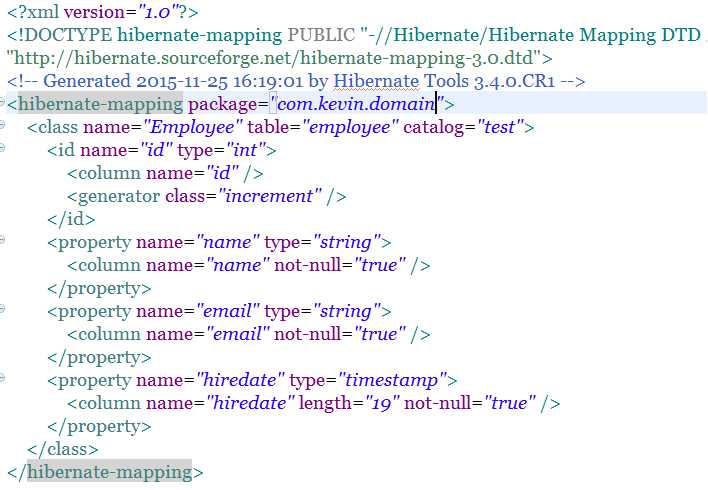Click the "string" type on the name property line
Screen dimensions: 708x490
346,242
